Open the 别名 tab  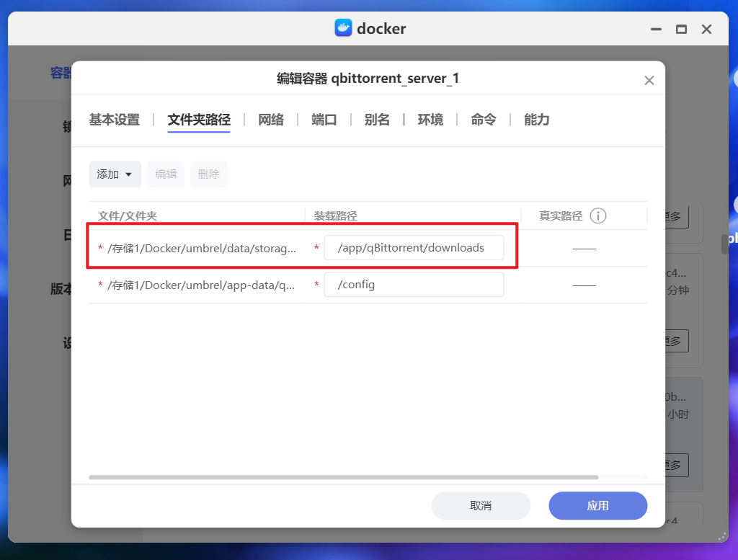click(377, 120)
